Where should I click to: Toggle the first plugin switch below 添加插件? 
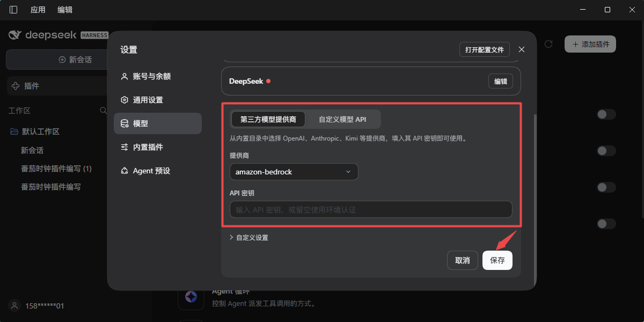pyautogui.click(x=606, y=114)
